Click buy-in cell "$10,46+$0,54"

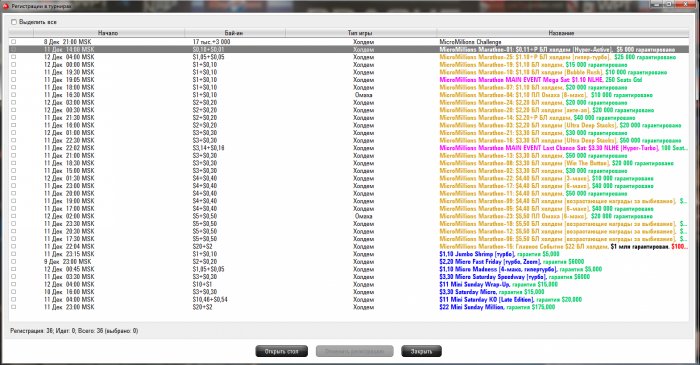[x=210, y=299]
